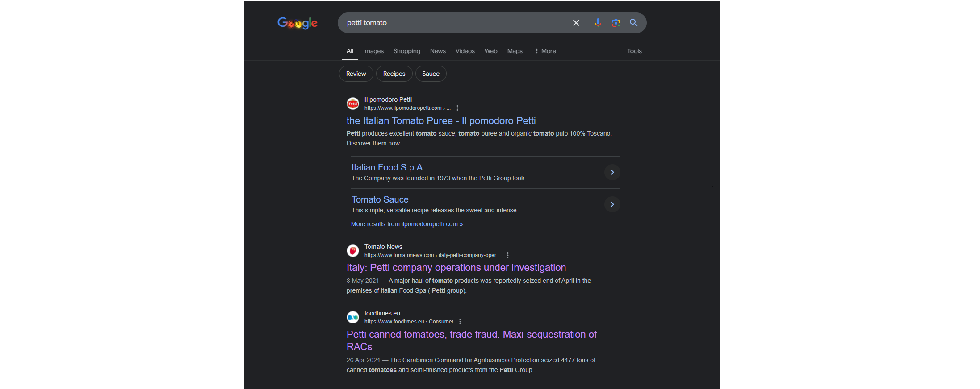Expand the Italian Food S.p.A. sitelink chevron
Image resolution: width=980 pixels, height=389 pixels.
coord(612,172)
